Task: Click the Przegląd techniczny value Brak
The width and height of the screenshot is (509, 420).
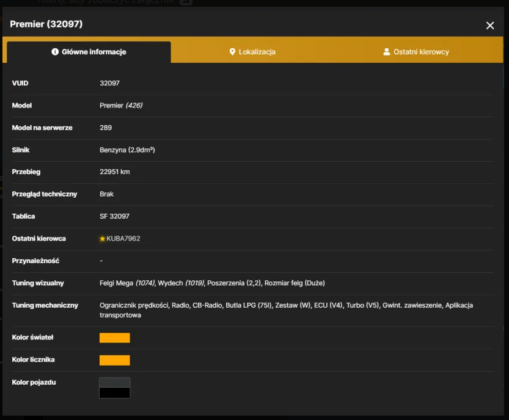Action: [106, 194]
